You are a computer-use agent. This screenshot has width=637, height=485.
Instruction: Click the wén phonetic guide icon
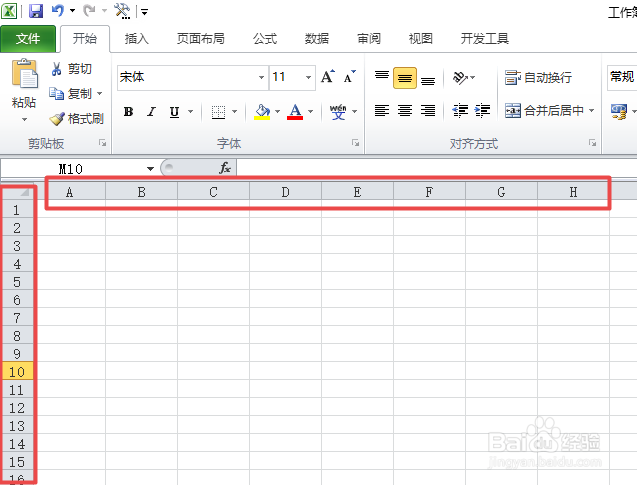(338, 112)
